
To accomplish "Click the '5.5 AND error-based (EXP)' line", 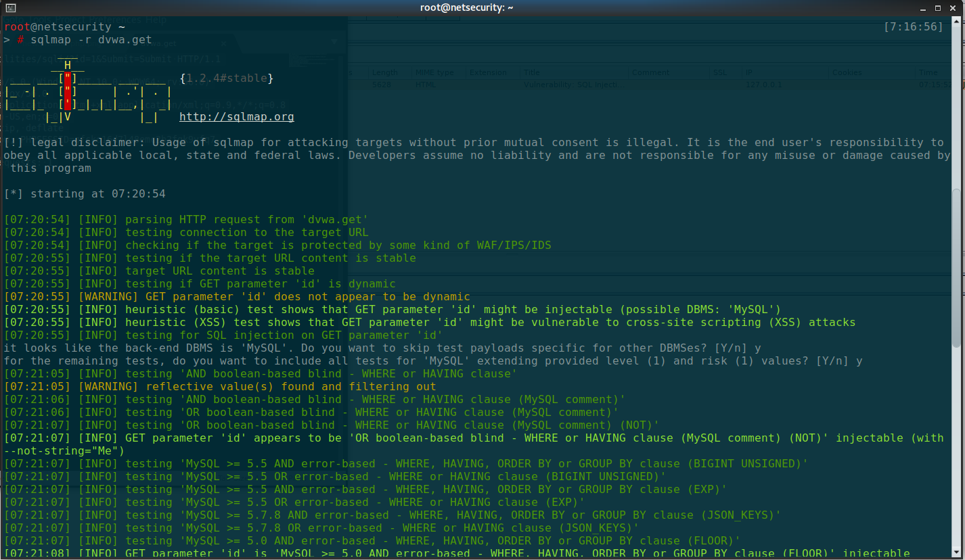I will (365, 490).
